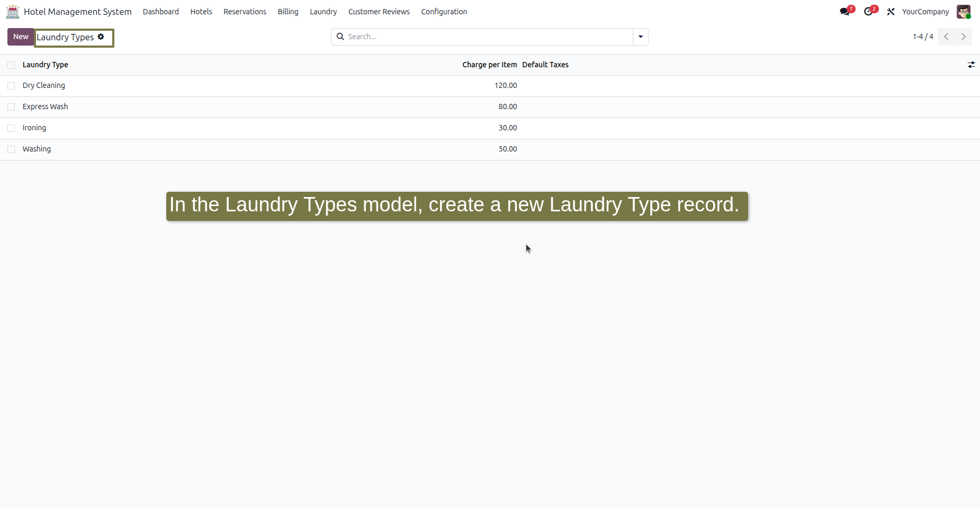Click the gear icon beside Laundry Types
980x508 pixels.
pos(101,37)
